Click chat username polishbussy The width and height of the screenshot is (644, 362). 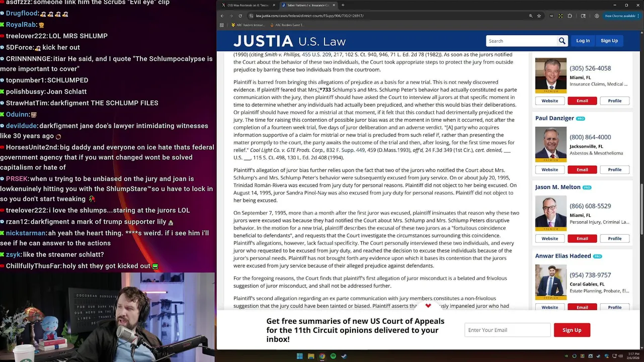pyautogui.click(x=25, y=92)
